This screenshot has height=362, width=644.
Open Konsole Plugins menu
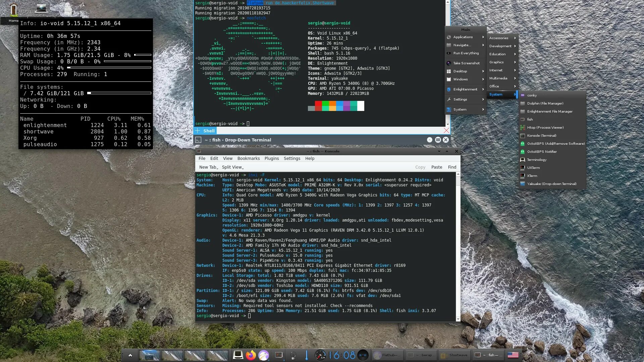tap(271, 158)
